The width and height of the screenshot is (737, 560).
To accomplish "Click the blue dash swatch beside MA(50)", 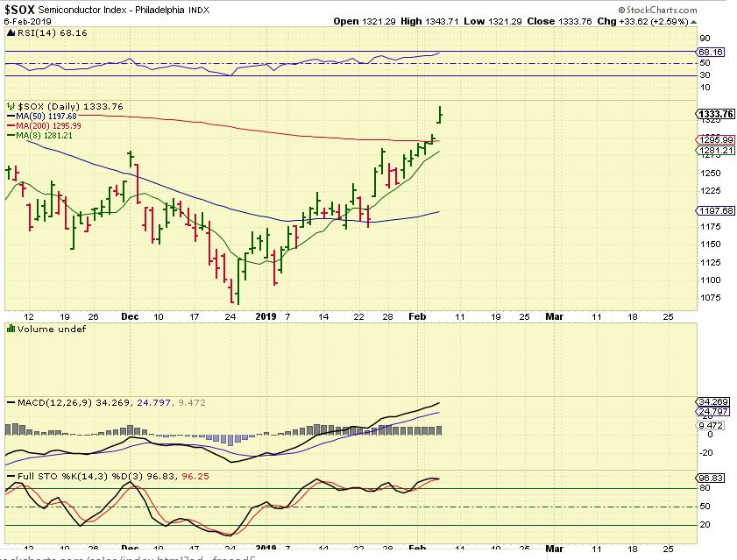I will tap(11, 117).
